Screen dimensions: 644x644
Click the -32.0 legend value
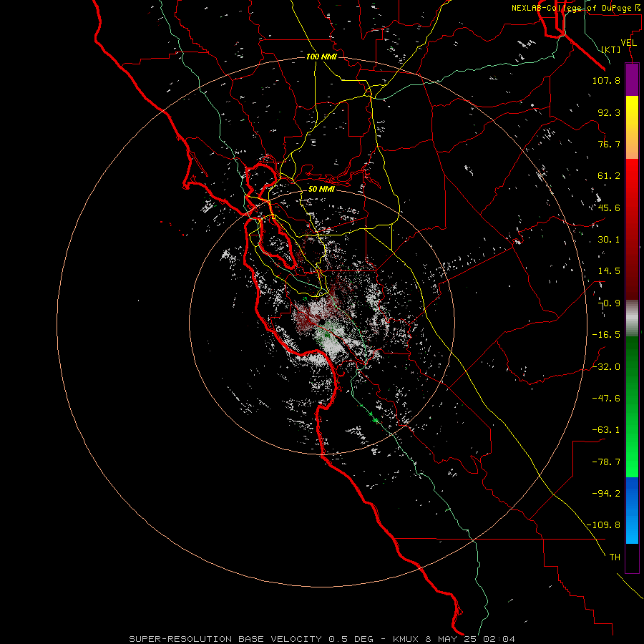(x=606, y=367)
